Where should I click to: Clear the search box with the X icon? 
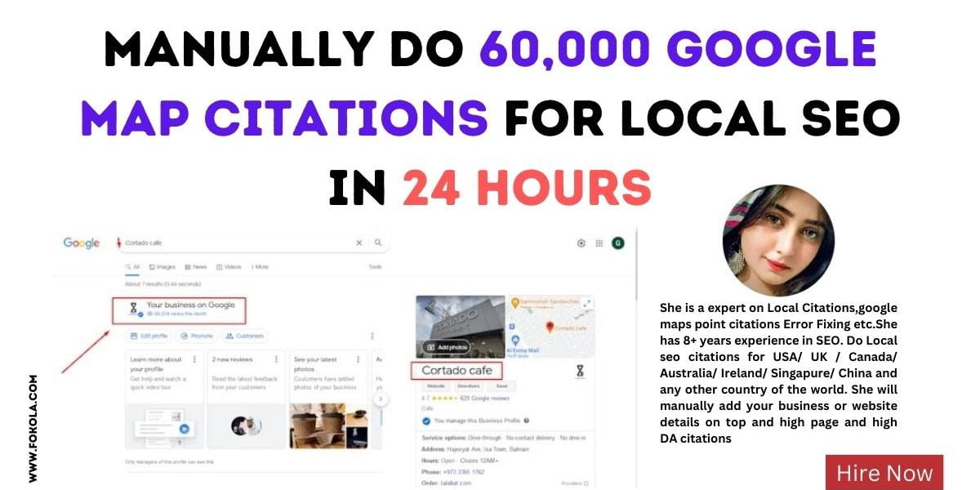tap(359, 243)
